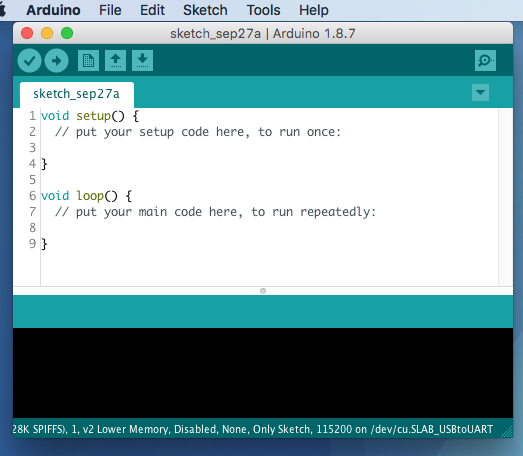Screen dimensions: 523x456
Task: Open the File menu
Action: (x=110, y=10)
